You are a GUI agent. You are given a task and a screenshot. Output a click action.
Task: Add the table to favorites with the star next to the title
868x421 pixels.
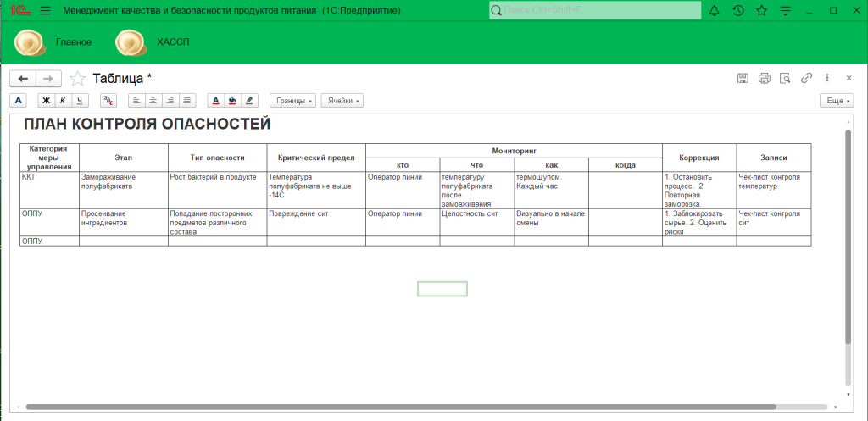pos(77,79)
